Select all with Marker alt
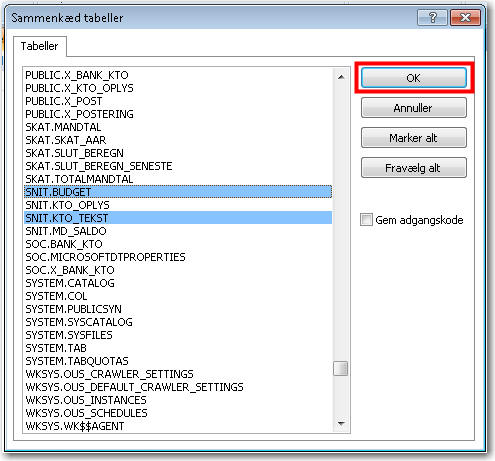Viewport: 495px width, 461px height. click(414, 138)
